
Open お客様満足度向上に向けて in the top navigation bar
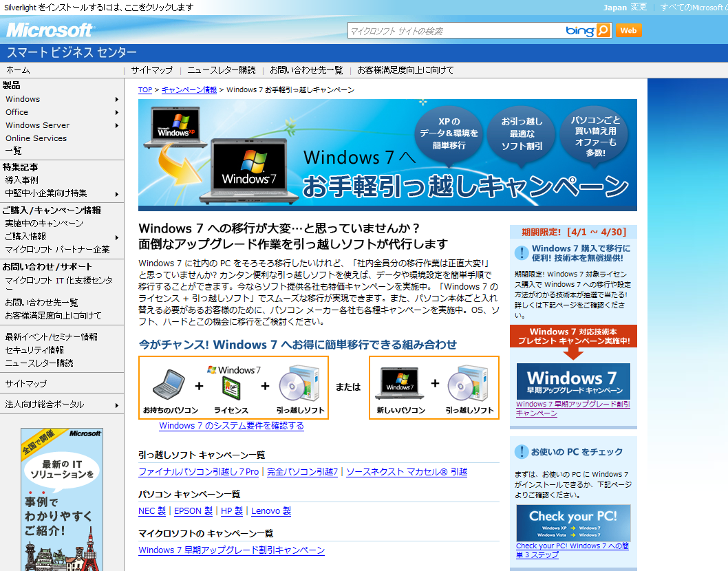[x=405, y=70]
